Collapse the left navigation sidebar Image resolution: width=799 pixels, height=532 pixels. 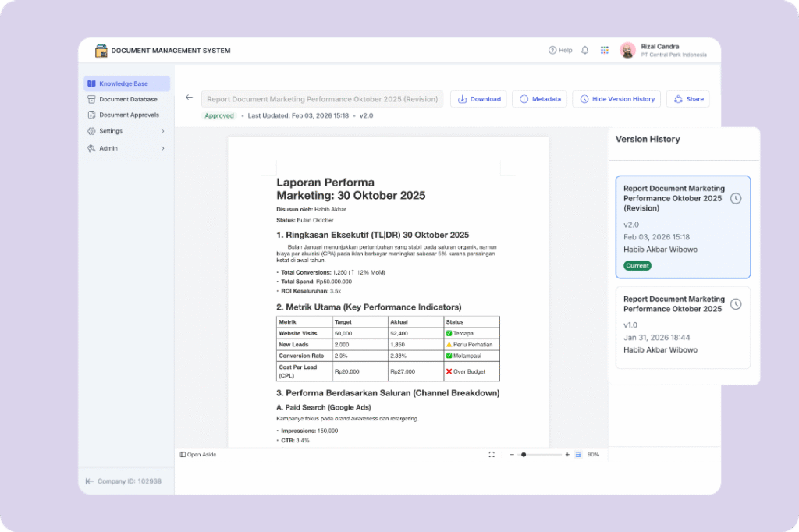coord(88,481)
